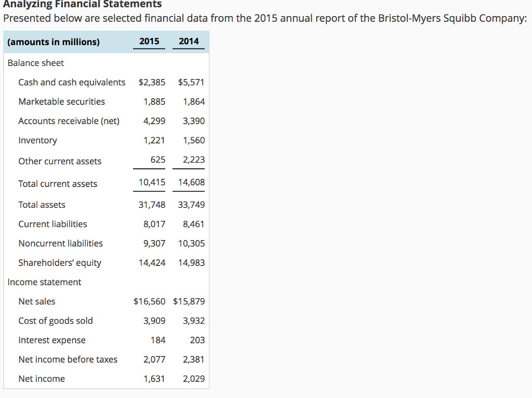Select the Total assets row label

(x=42, y=205)
